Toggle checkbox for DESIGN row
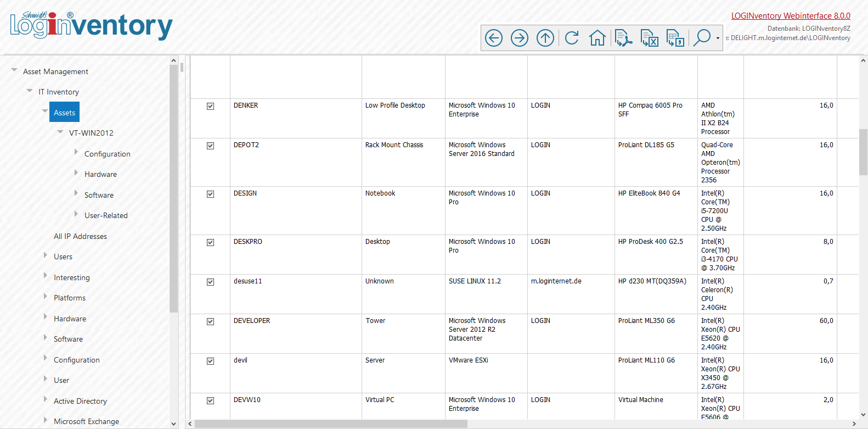 pos(210,194)
